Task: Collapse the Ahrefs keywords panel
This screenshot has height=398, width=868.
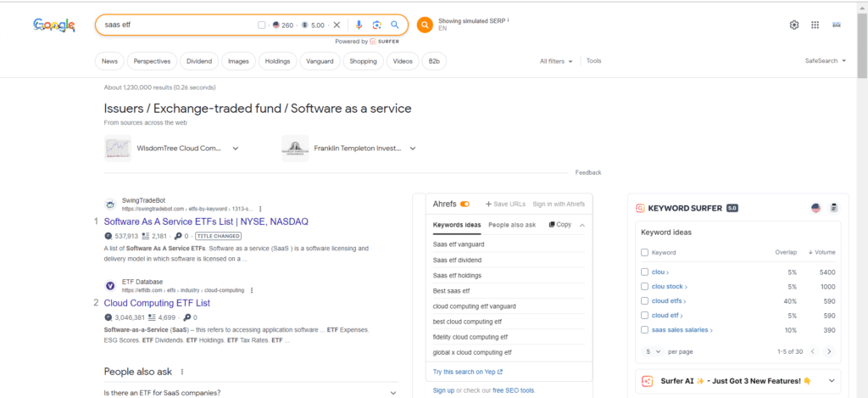Action: tap(581, 225)
